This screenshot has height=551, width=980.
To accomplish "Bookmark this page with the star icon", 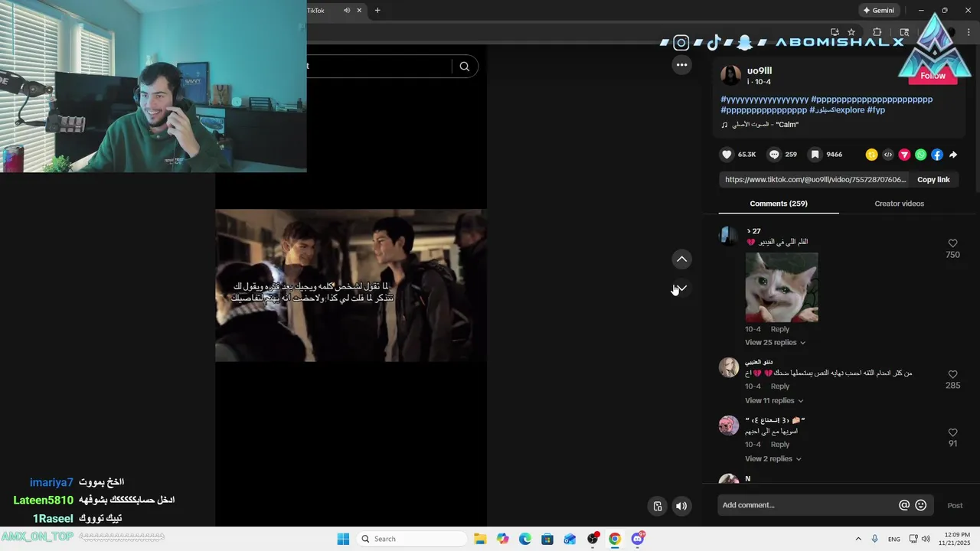I will point(851,32).
